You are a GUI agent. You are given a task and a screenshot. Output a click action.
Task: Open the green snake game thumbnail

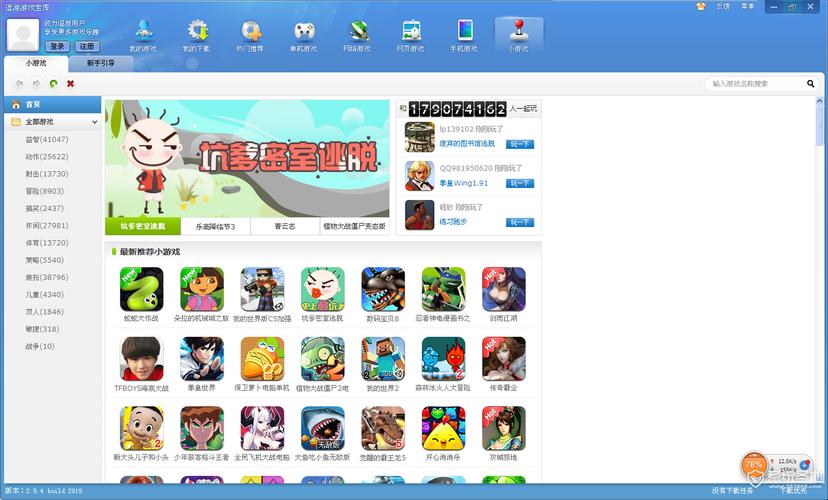tap(141, 289)
